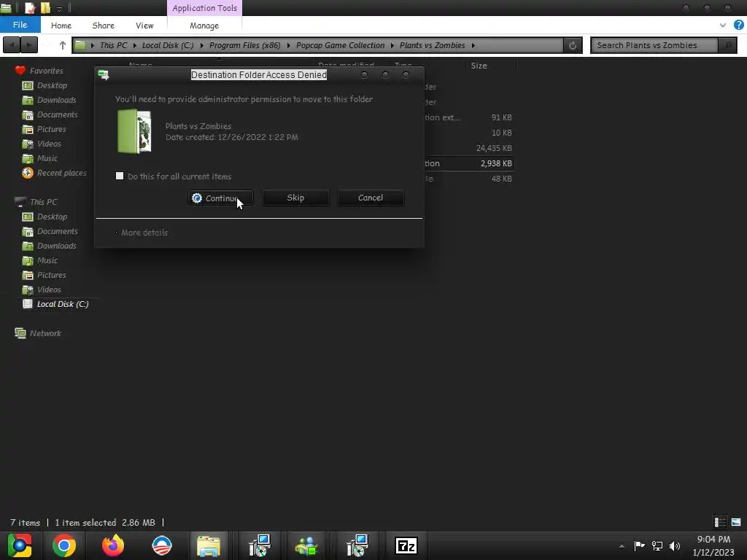Click the volume speaker tray icon
747x560 pixels.
click(675, 545)
